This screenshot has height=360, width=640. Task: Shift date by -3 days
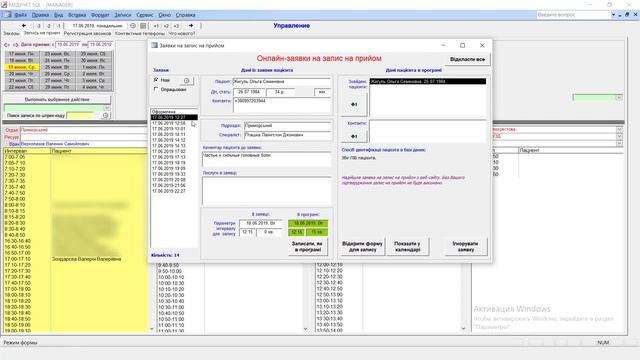pyautogui.click(x=39, y=26)
